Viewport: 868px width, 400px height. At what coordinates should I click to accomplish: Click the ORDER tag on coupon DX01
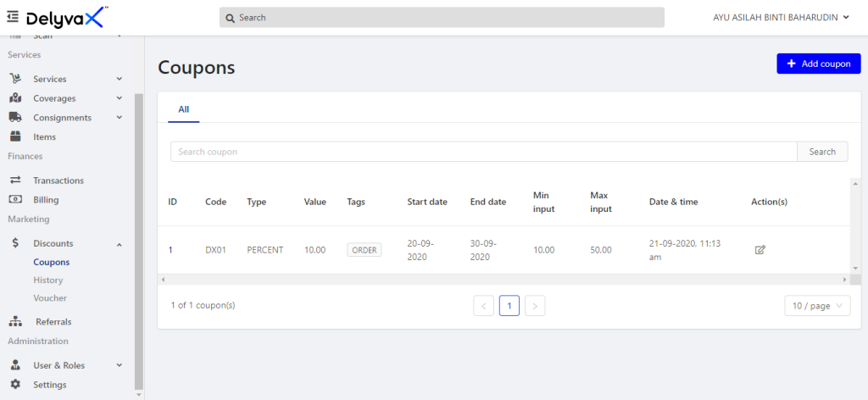[364, 250]
